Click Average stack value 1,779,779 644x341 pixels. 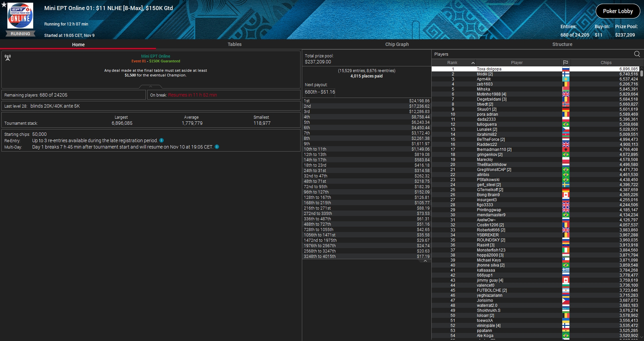[x=192, y=123]
